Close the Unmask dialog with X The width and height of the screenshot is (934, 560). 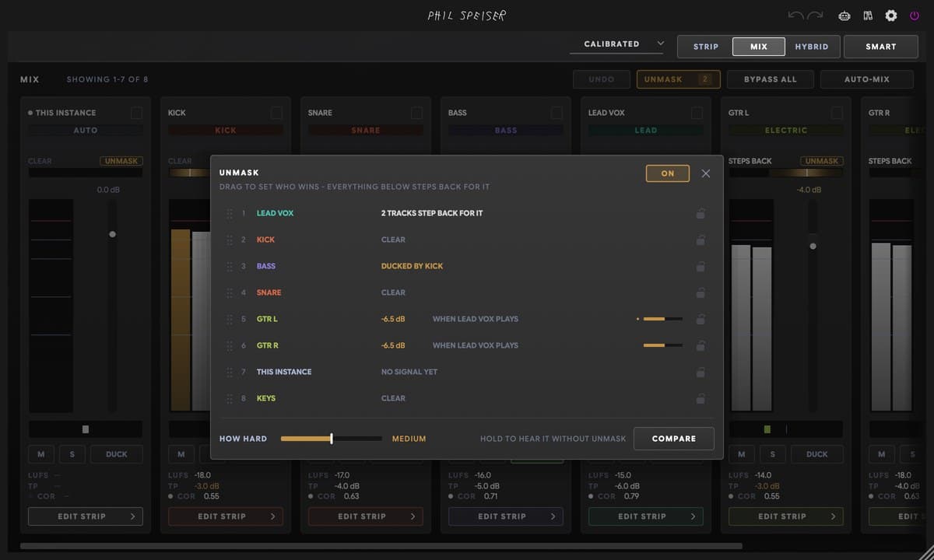pyautogui.click(x=706, y=173)
